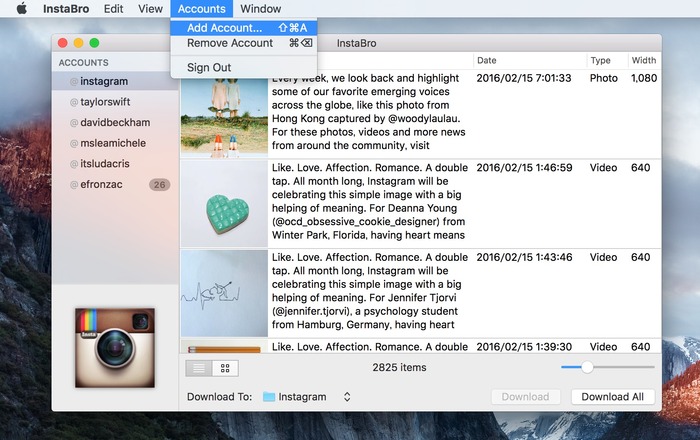
Task: Click the 26 badge on efronzac
Action: point(159,185)
